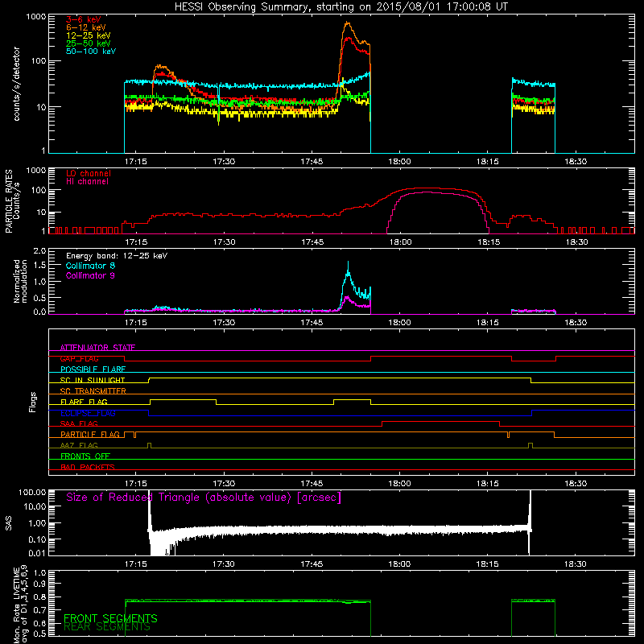The height and width of the screenshot is (644, 644).
Task: Click the FRONTS_OFF flag label
Action: click(85, 456)
